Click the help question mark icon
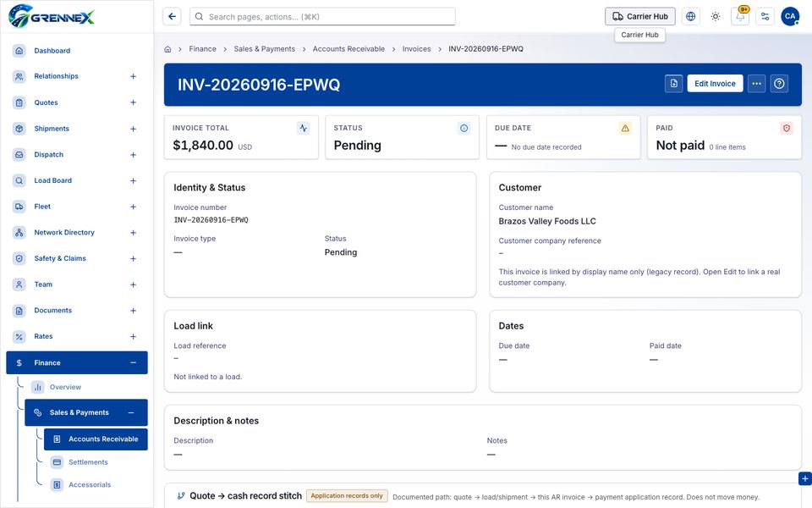Image resolution: width=812 pixels, height=508 pixels. coord(779,84)
